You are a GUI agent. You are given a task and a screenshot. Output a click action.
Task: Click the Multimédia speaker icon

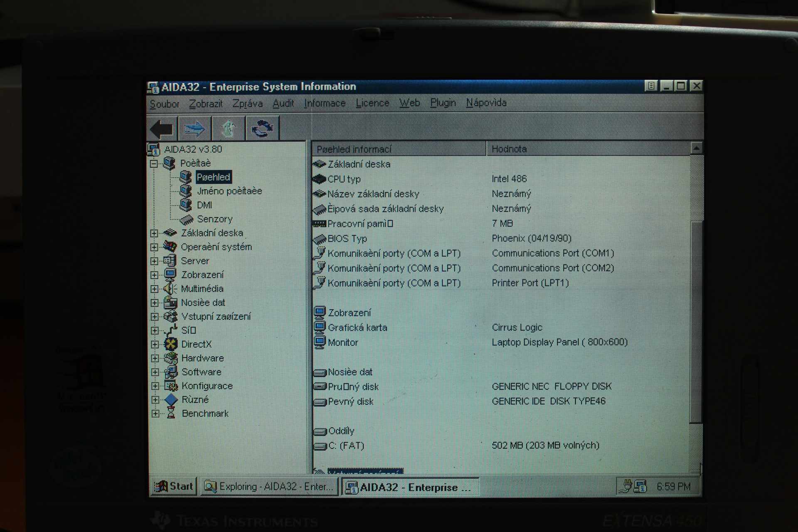click(x=170, y=288)
